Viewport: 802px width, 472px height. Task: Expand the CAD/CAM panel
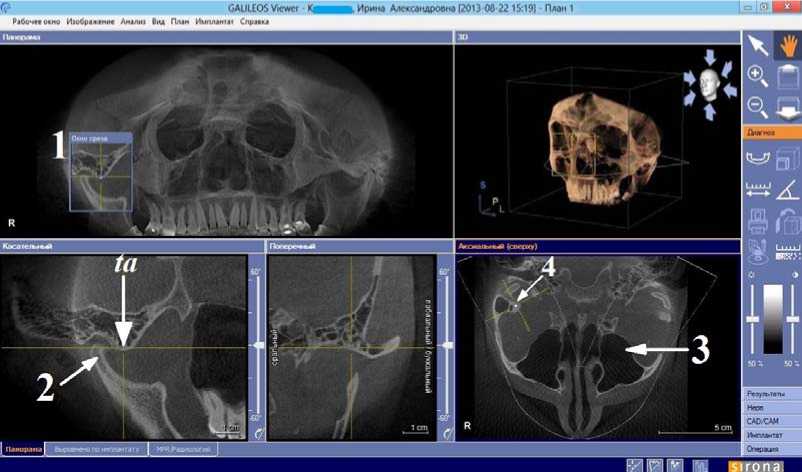click(772, 421)
